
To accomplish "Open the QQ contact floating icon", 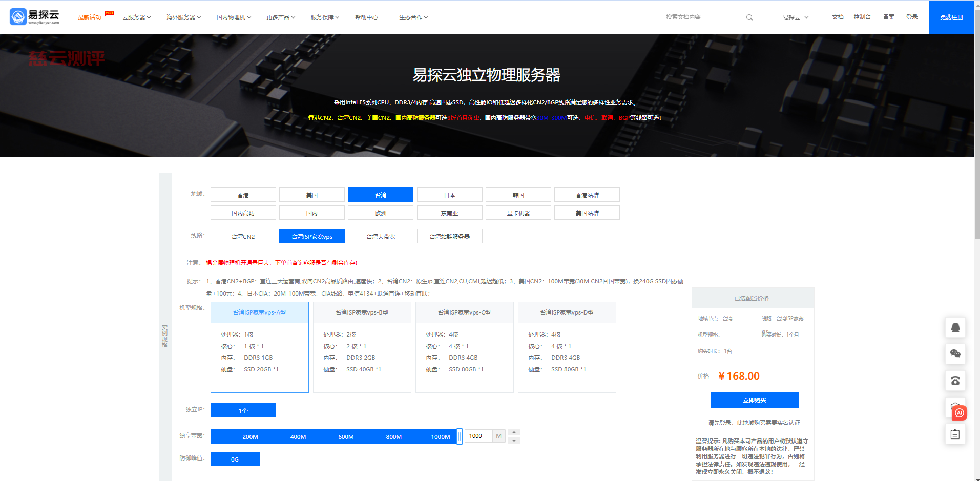I will pyautogui.click(x=955, y=327).
